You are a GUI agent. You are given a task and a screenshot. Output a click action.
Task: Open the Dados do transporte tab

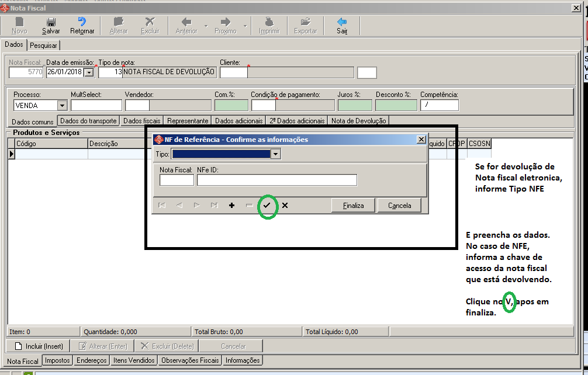88,121
